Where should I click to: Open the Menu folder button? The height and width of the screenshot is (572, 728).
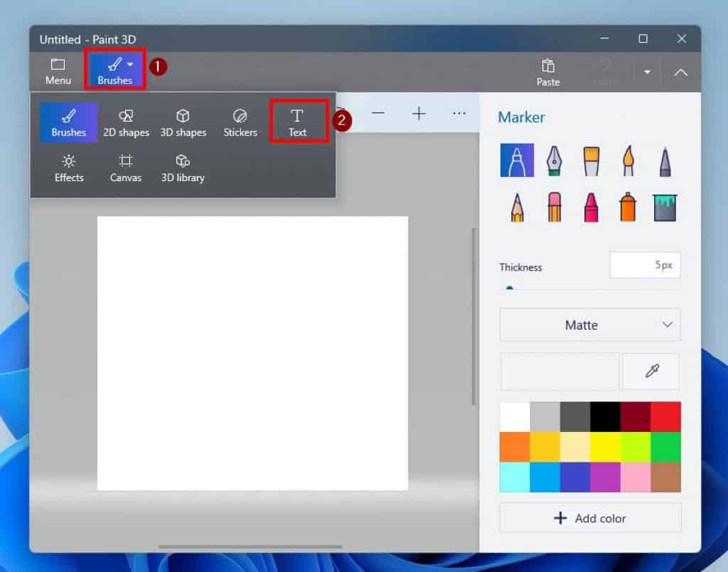pyautogui.click(x=58, y=71)
